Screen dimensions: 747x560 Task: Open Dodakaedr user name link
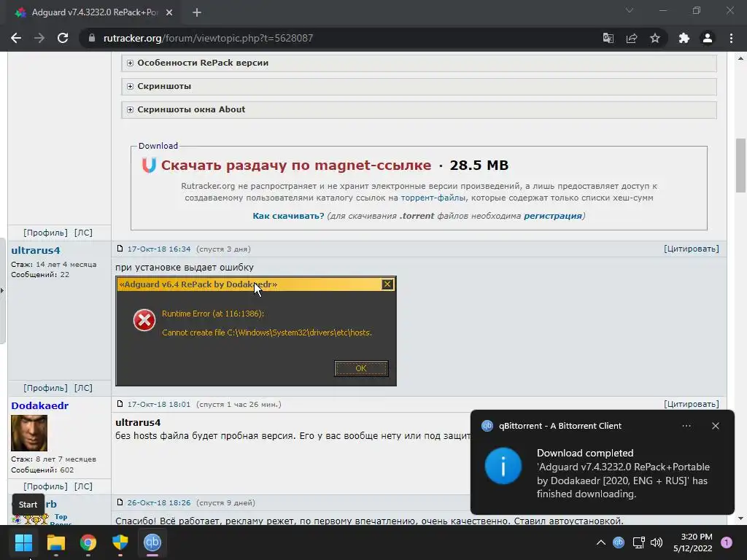tap(40, 405)
